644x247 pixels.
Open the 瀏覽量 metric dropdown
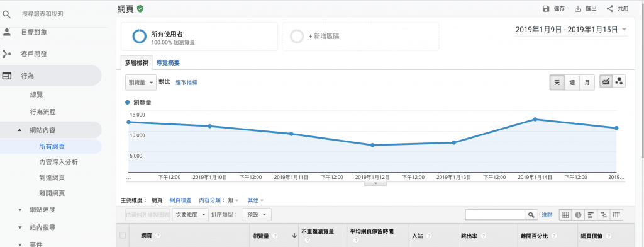pos(140,83)
